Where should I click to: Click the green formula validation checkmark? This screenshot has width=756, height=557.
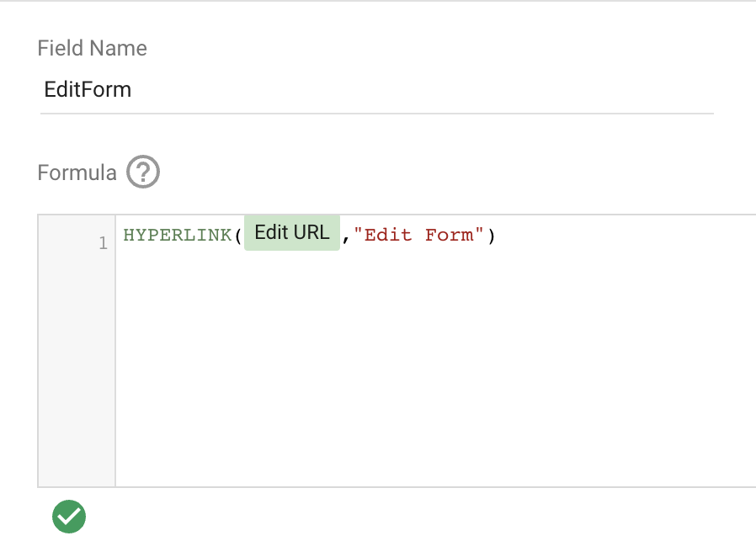pyautogui.click(x=69, y=517)
